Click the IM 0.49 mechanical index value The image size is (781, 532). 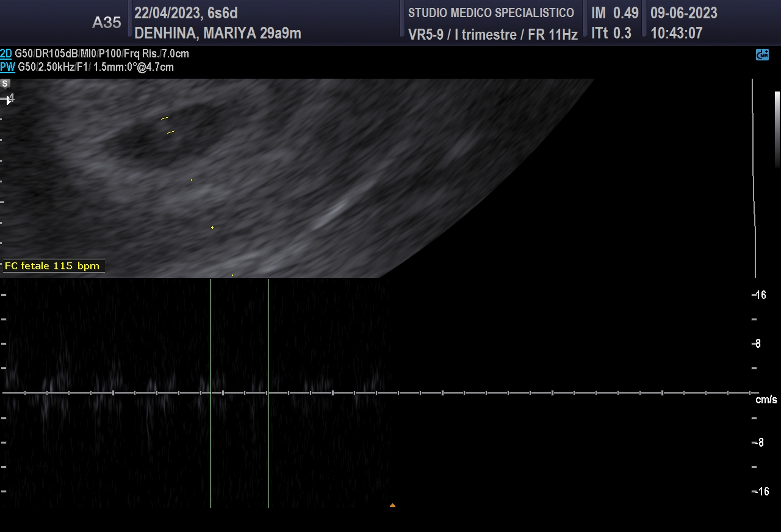pyautogui.click(x=614, y=13)
